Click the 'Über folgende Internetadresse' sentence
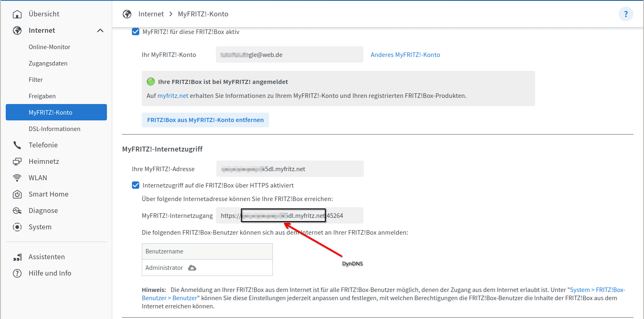Screen dimensions: 644x319 [x=237, y=199]
